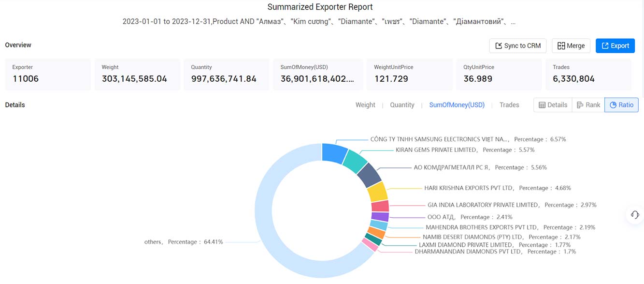
Task: Switch to the Rank chart view
Action: (588, 105)
